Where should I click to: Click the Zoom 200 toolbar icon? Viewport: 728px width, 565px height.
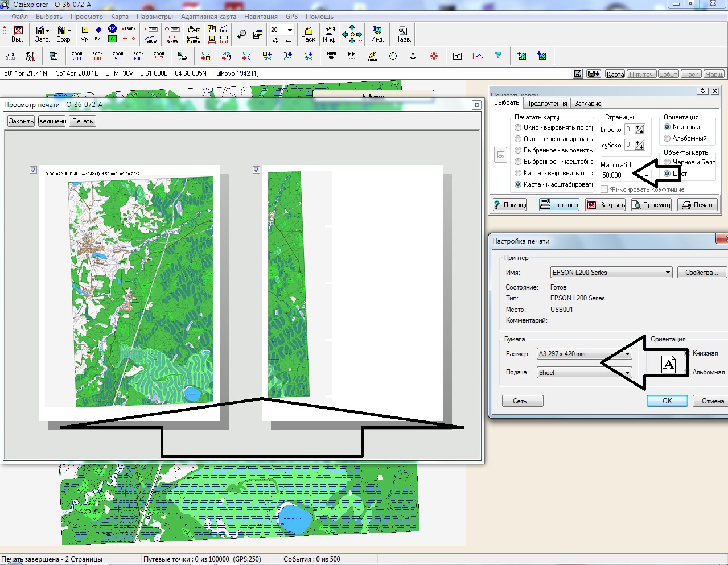point(77,56)
